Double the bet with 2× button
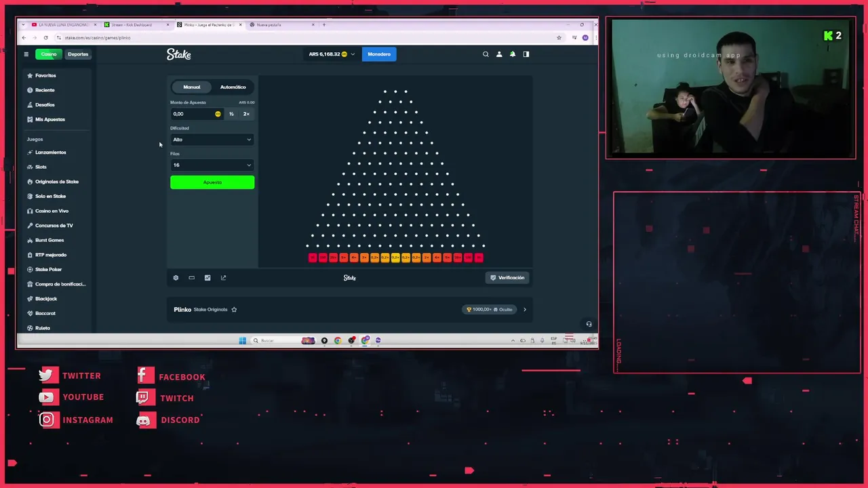The image size is (868, 488). click(x=246, y=114)
